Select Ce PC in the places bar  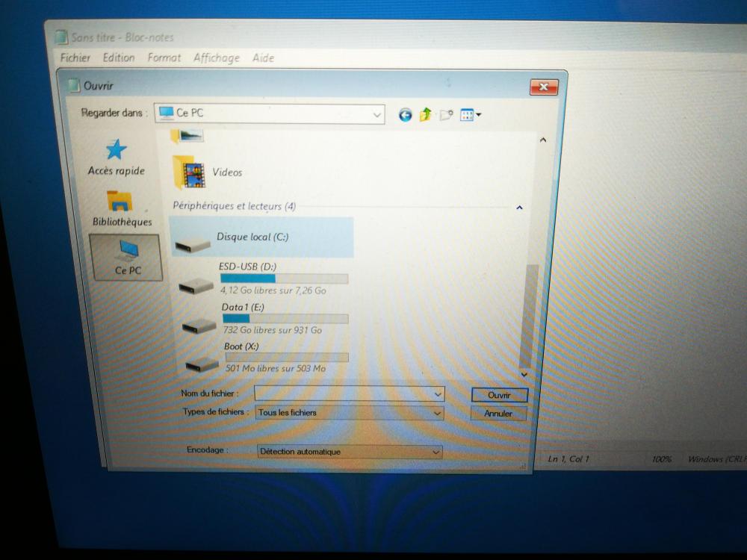[x=126, y=258]
